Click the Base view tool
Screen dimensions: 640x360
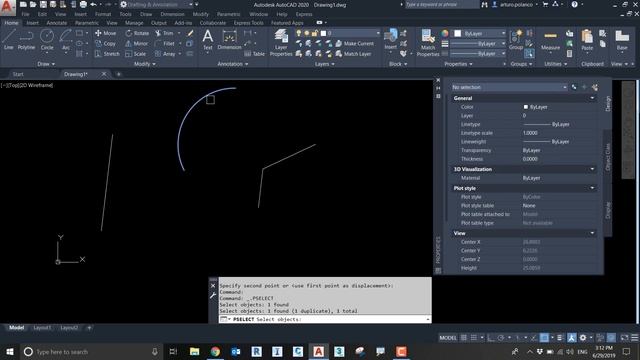coord(622,40)
